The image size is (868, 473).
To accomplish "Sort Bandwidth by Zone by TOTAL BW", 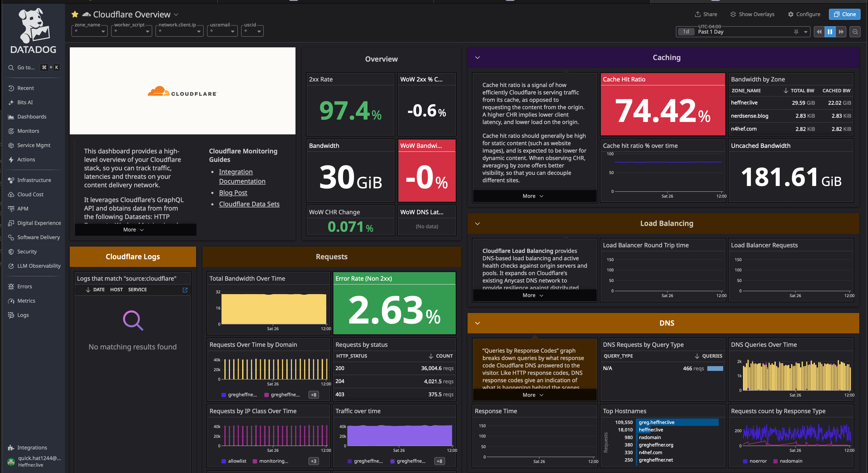I will [798, 91].
